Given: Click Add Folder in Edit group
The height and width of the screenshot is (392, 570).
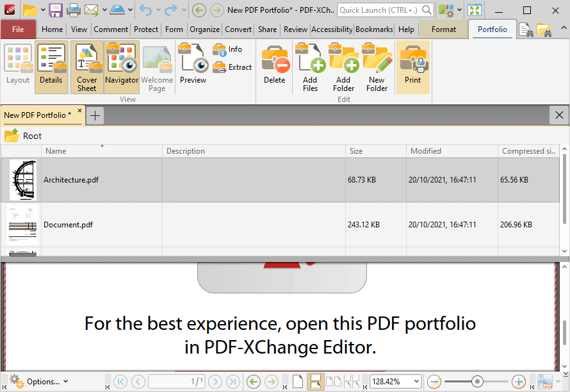Looking at the screenshot, I should coord(343,67).
